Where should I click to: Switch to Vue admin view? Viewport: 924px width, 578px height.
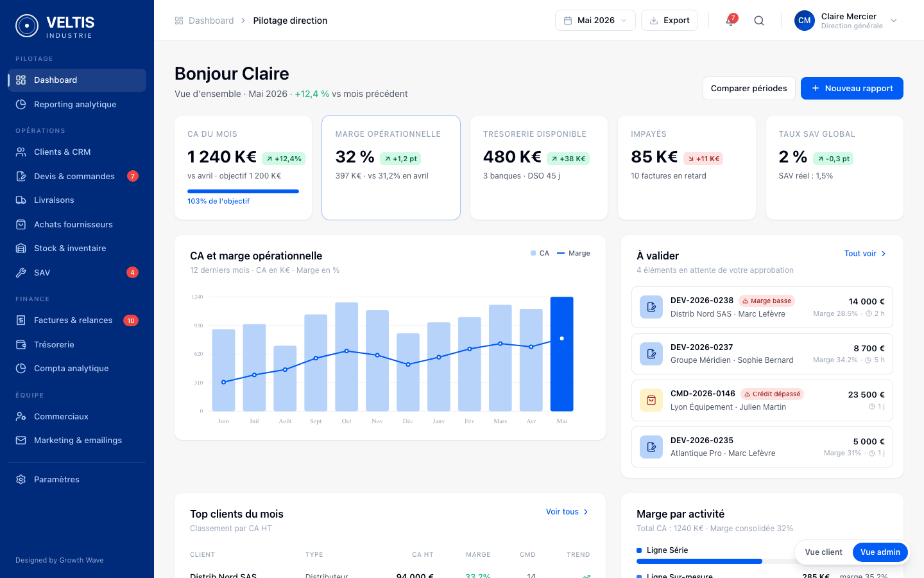880,552
